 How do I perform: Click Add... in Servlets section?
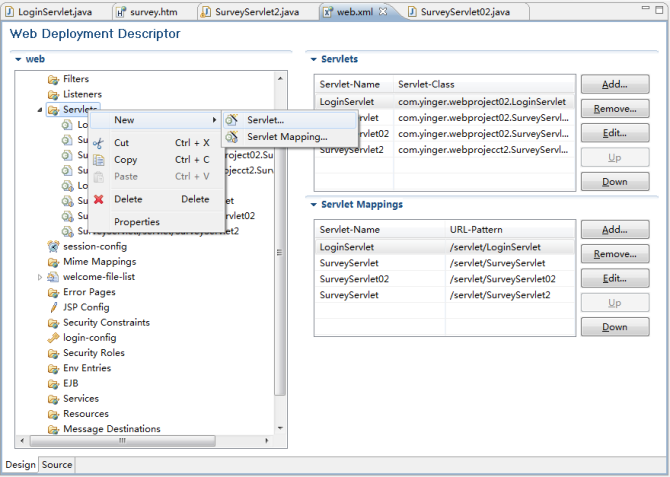pos(615,85)
